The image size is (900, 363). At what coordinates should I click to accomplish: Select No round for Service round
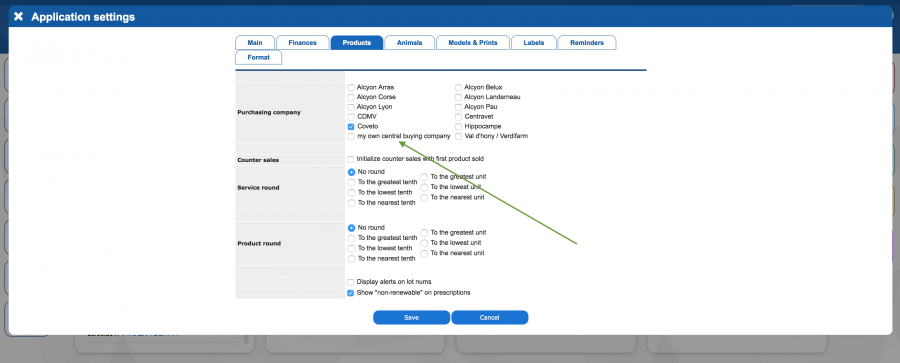[x=351, y=172]
